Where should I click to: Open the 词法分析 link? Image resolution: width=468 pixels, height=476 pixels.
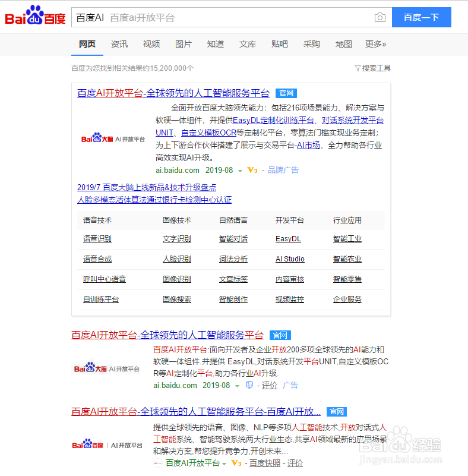coord(233,259)
